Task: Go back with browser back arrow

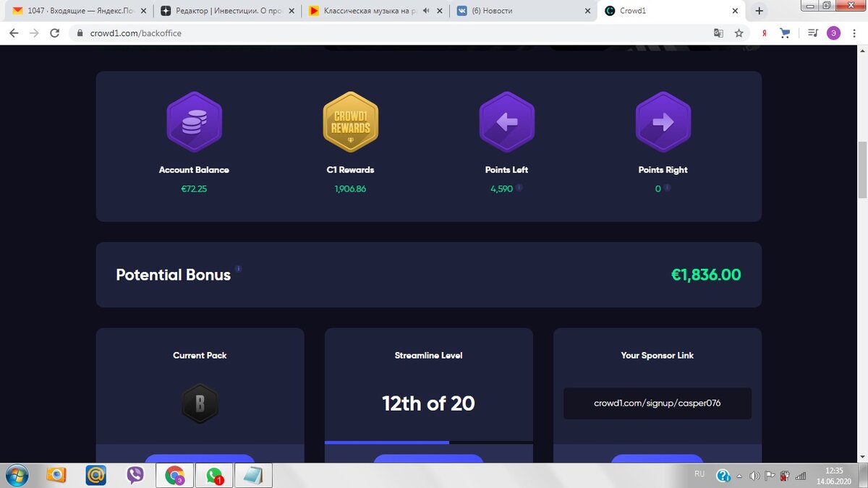Action: coord(14,33)
